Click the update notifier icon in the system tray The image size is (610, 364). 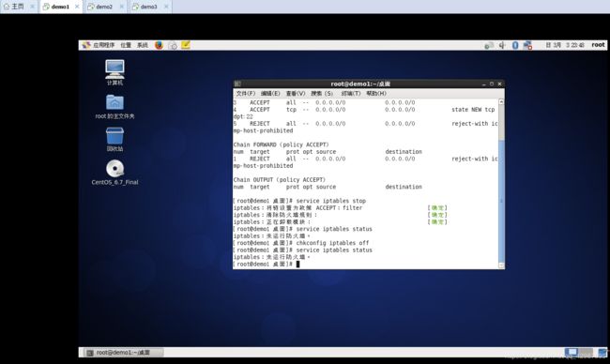tap(489, 45)
